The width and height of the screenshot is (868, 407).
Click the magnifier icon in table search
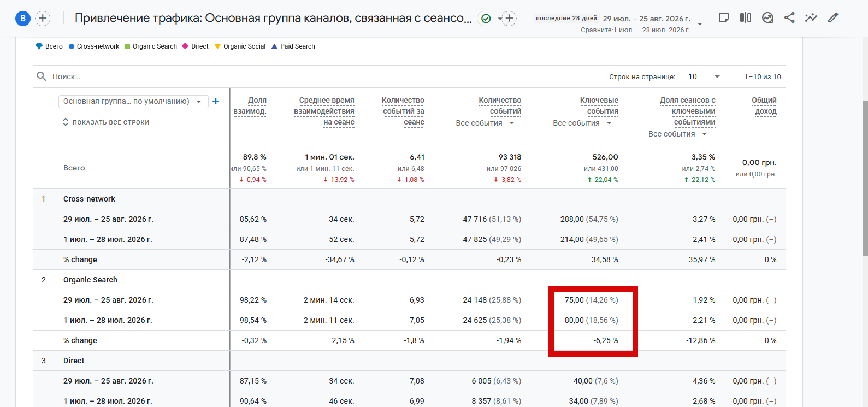coord(41,76)
